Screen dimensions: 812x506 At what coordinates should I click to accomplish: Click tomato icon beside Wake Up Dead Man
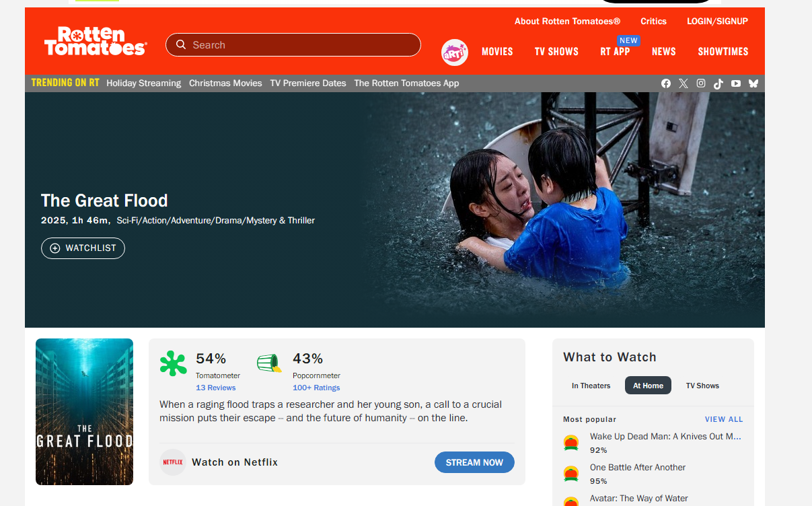point(571,443)
